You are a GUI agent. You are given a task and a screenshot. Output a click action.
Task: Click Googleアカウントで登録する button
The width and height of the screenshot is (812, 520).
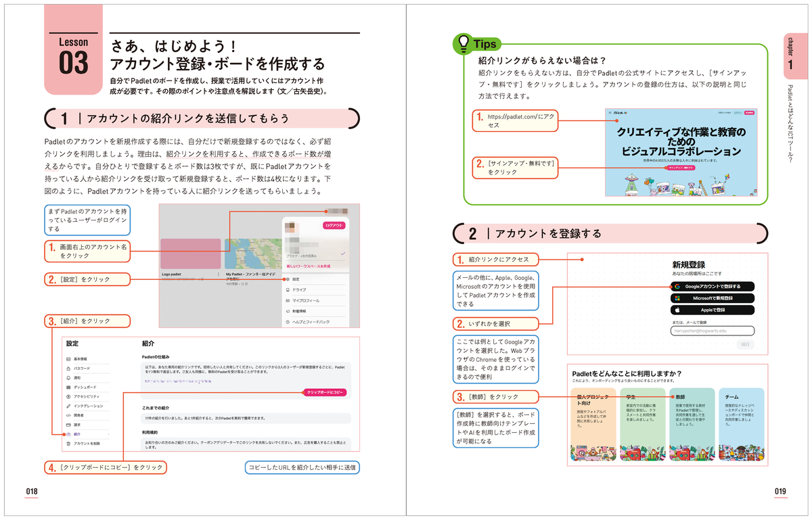[713, 286]
